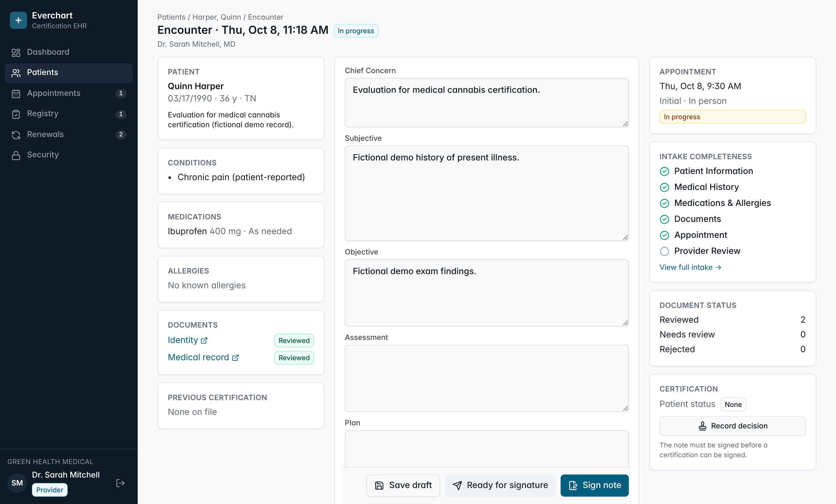Click the In progress badge beside encounter title
The image size is (836, 504).
coord(356,31)
